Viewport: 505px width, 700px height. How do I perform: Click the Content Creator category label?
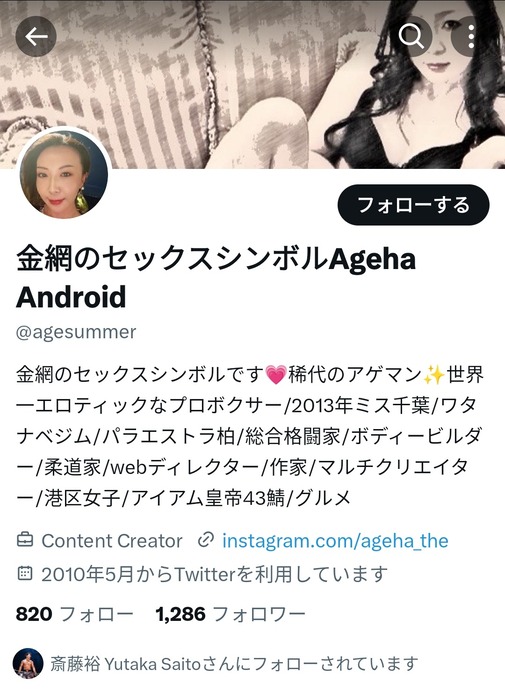pyautogui.click(x=112, y=541)
